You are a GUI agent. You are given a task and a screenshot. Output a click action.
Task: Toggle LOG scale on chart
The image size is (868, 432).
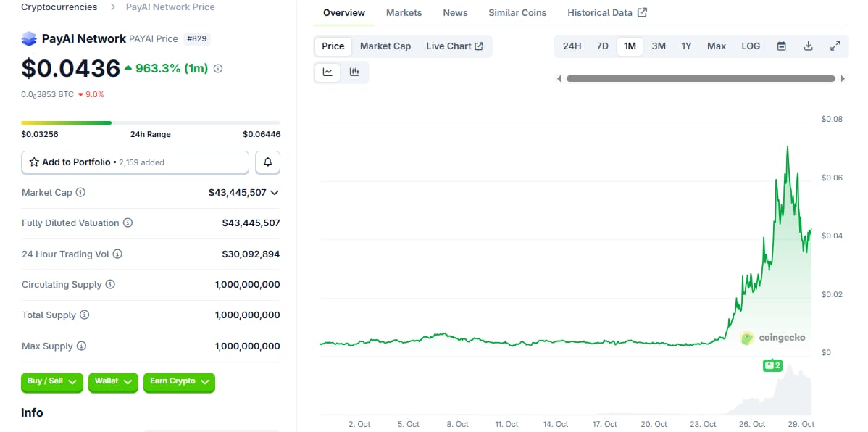coord(751,46)
